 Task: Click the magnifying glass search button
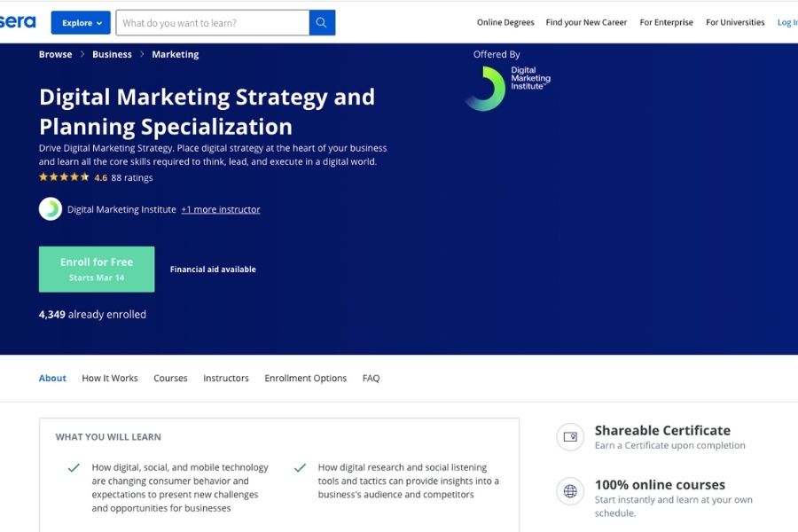[322, 23]
